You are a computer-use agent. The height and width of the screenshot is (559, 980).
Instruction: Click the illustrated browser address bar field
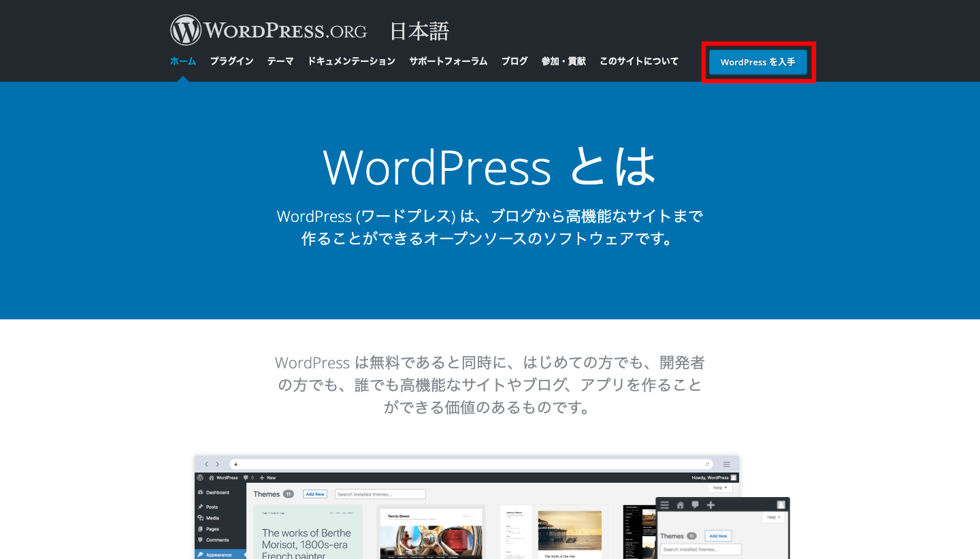(x=472, y=464)
